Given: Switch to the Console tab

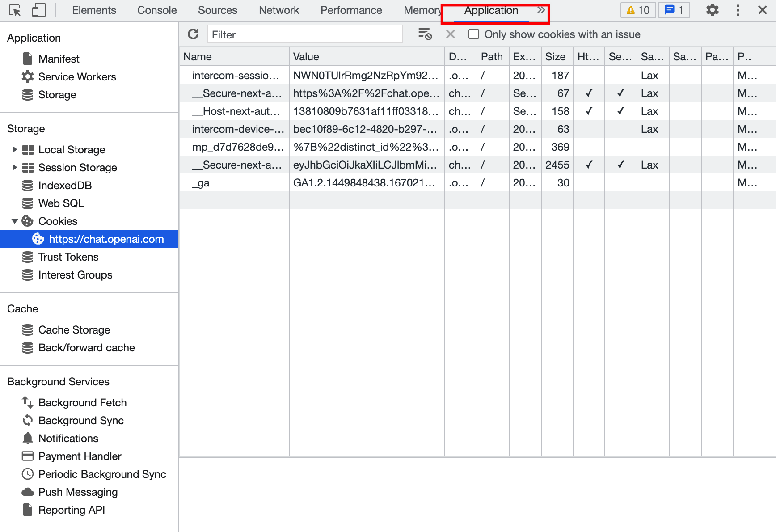Looking at the screenshot, I should (156, 10).
